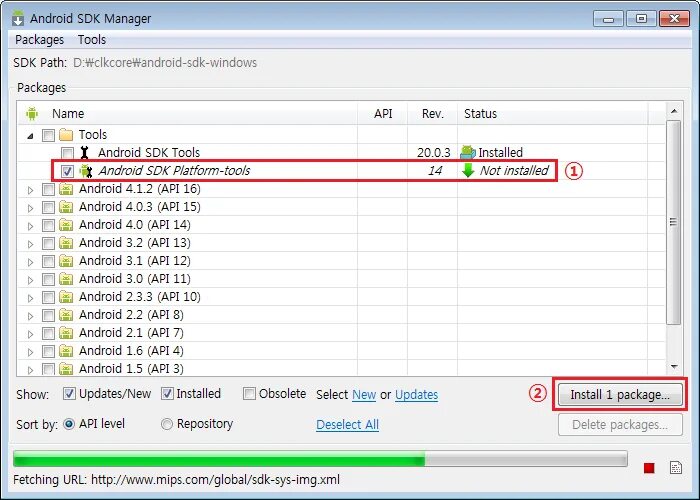The image size is (700, 500).
Task: Click the Android 2.1 (API 7) folder icon
Action: tap(66, 333)
